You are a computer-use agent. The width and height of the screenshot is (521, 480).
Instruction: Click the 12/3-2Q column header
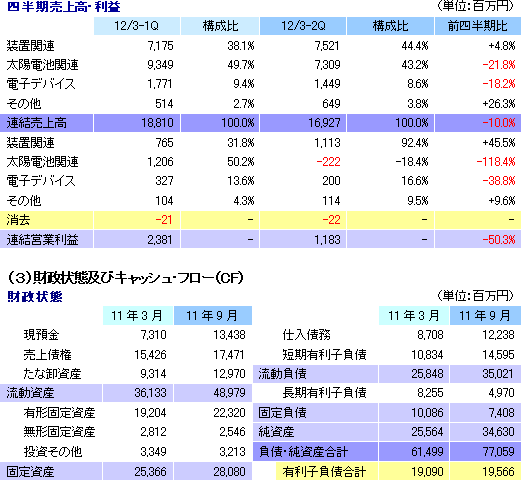pos(303,26)
